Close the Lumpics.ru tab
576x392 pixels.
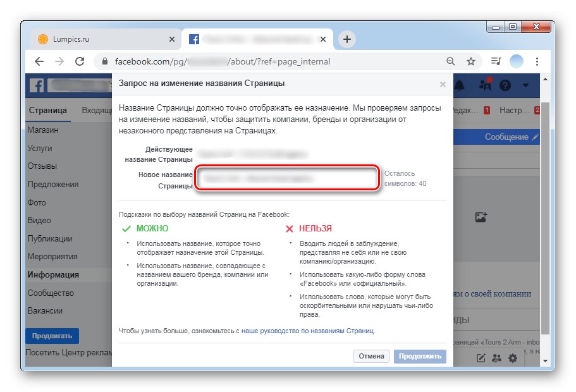coord(171,39)
